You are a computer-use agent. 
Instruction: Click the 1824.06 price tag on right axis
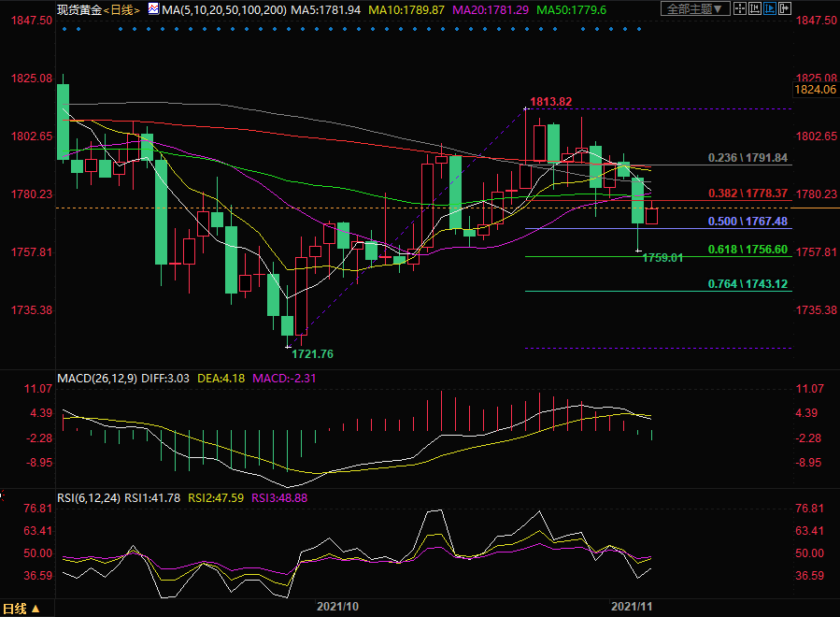pos(813,90)
